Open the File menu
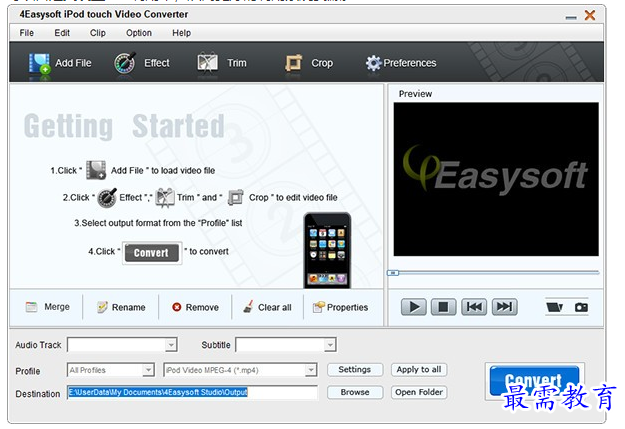The image size is (625, 429). coord(27,33)
